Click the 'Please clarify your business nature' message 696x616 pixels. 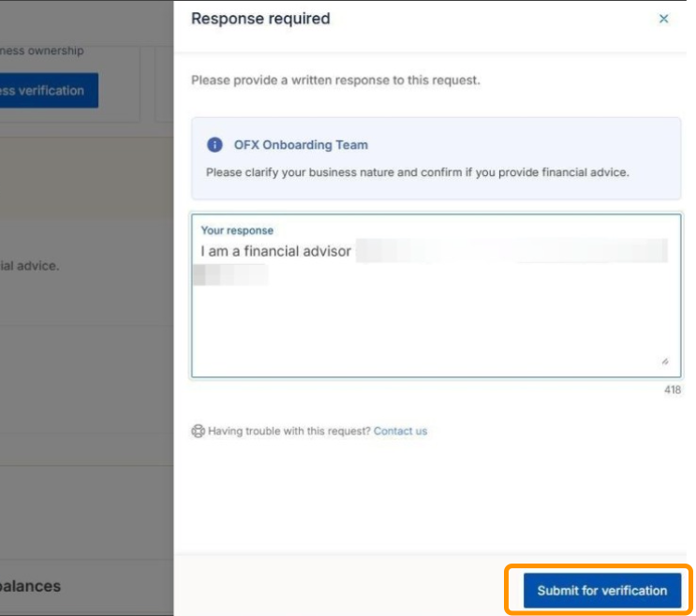coord(417,172)
